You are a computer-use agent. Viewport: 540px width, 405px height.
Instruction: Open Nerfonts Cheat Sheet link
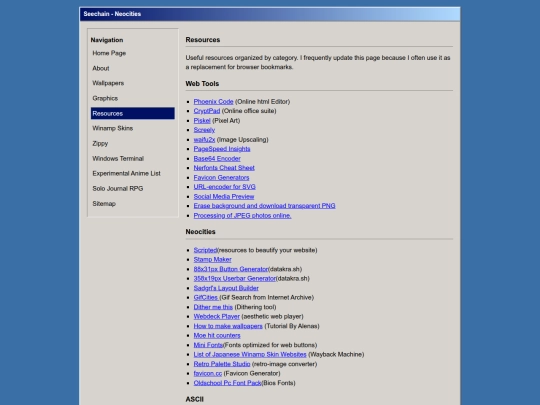[x=224, y=168]
